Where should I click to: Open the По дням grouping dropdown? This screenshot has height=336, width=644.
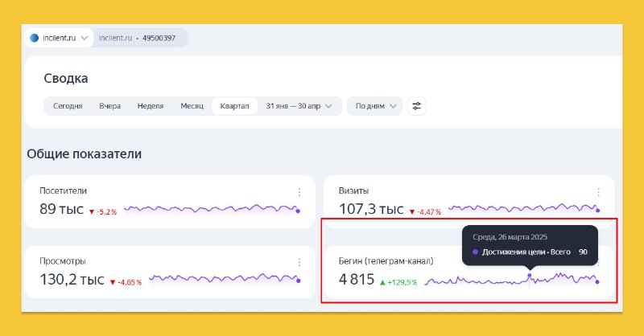[x=375, y=106]
